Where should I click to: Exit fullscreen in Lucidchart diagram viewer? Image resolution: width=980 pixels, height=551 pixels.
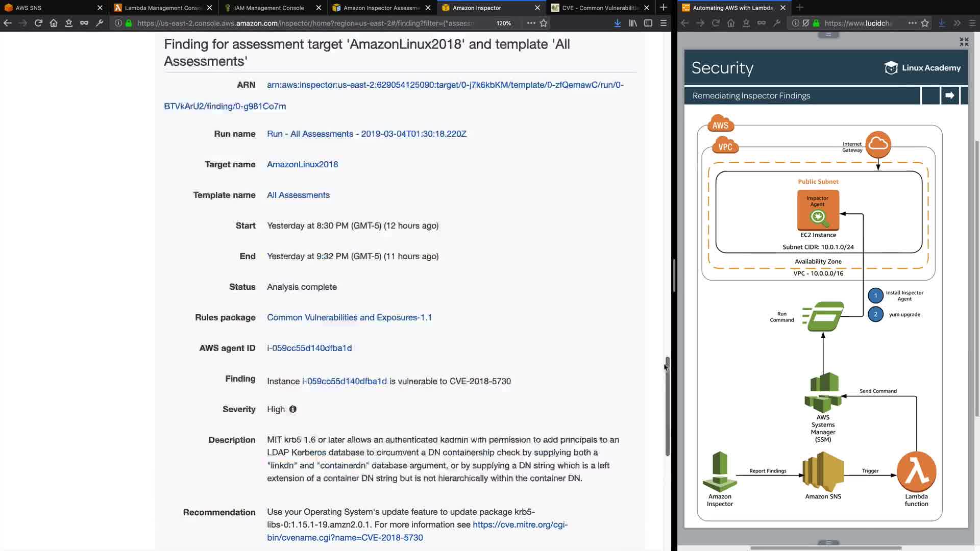click(964, 42)
